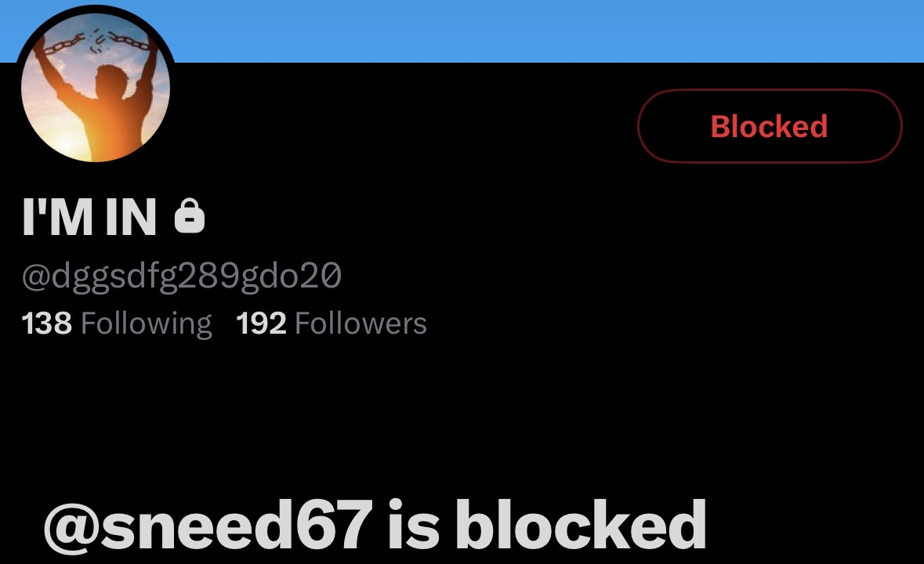The width and height of the screenshot is (924, 564).
Task: Click the word Followers
Action: (361, 324)
